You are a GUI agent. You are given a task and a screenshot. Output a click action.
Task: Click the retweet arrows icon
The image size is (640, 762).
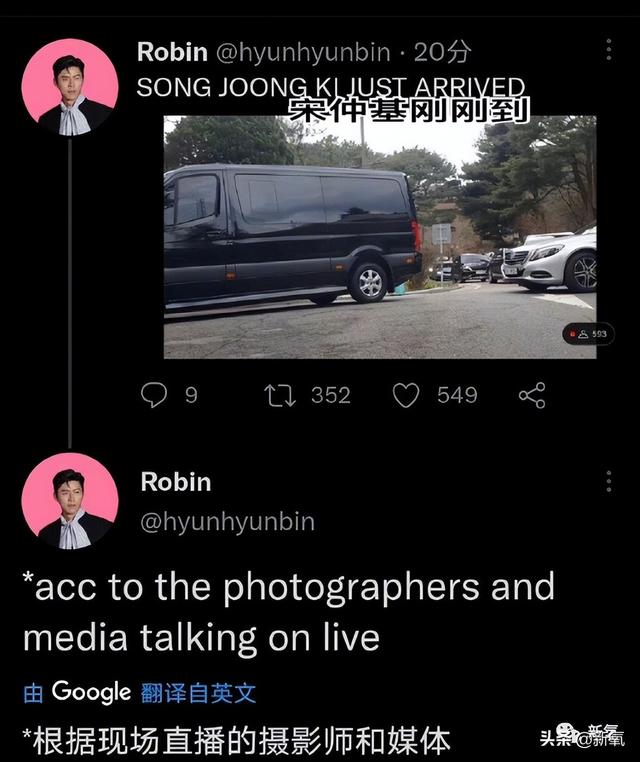(x=279, y=395)
